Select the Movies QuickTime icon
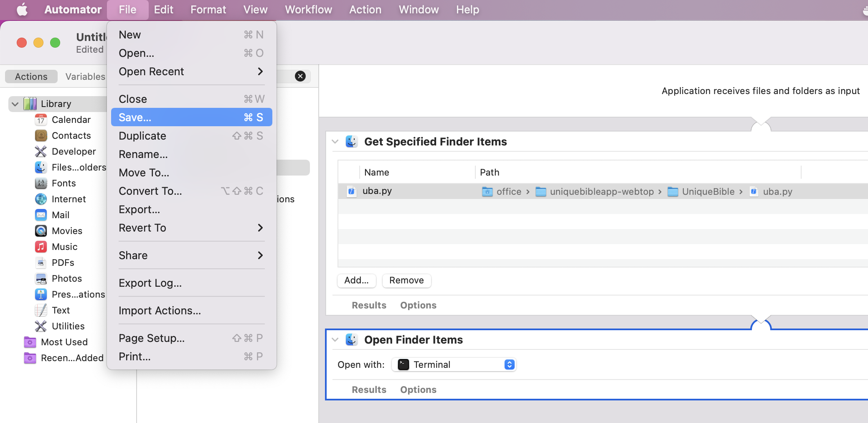The height and width of the screenshot is (423, 868). point(41,231)
